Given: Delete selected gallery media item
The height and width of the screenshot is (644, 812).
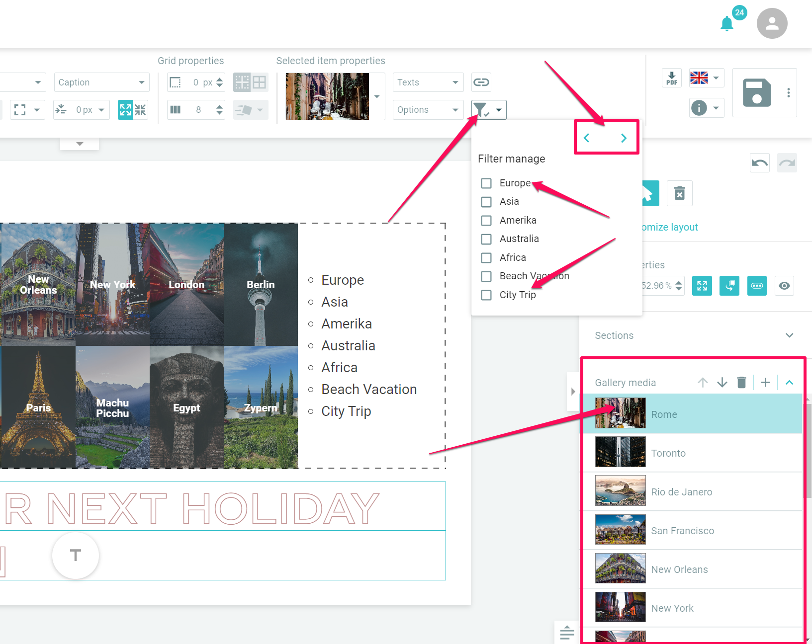Looking at the screenshot, I should tap(741, 382).
